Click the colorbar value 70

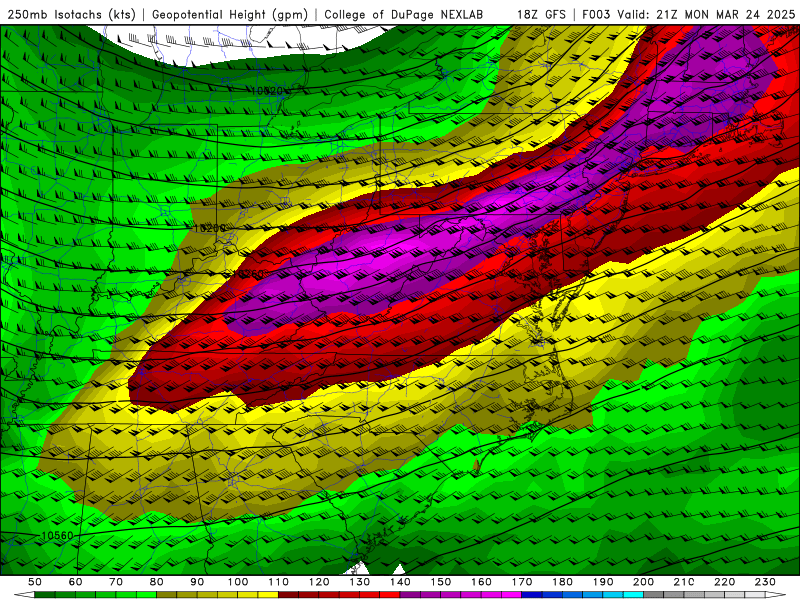tap(116, 582)
